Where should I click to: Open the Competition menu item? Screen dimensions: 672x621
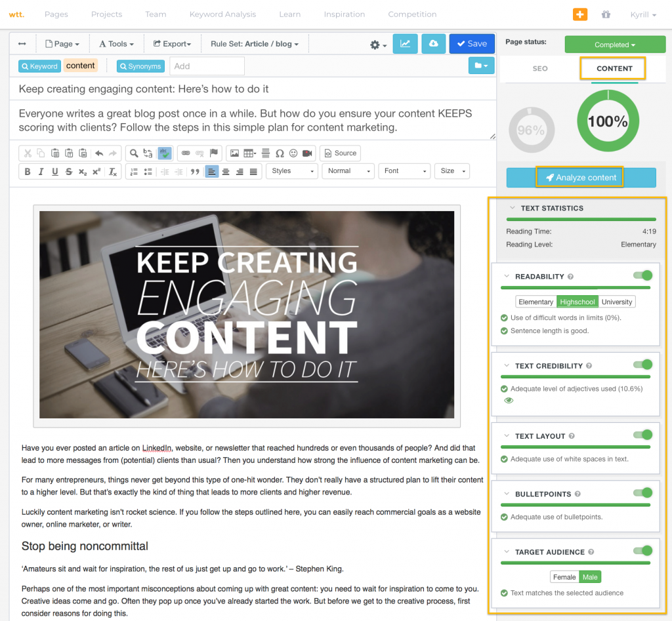412,14
